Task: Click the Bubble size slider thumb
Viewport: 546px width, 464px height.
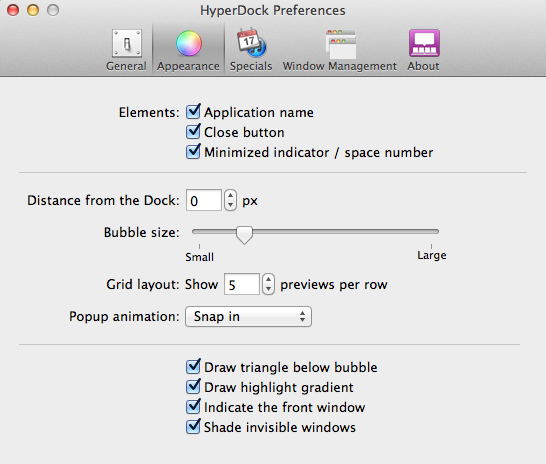Action: 244,235
